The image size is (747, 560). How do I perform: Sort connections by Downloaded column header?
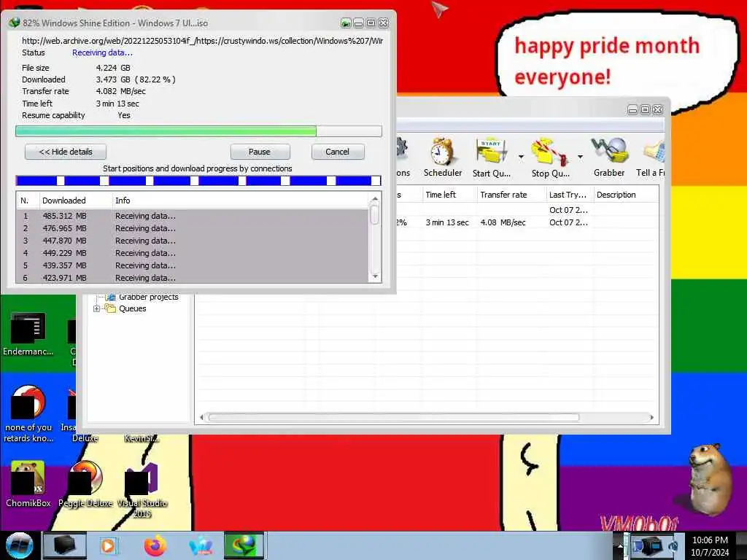[x=75, y=201]
